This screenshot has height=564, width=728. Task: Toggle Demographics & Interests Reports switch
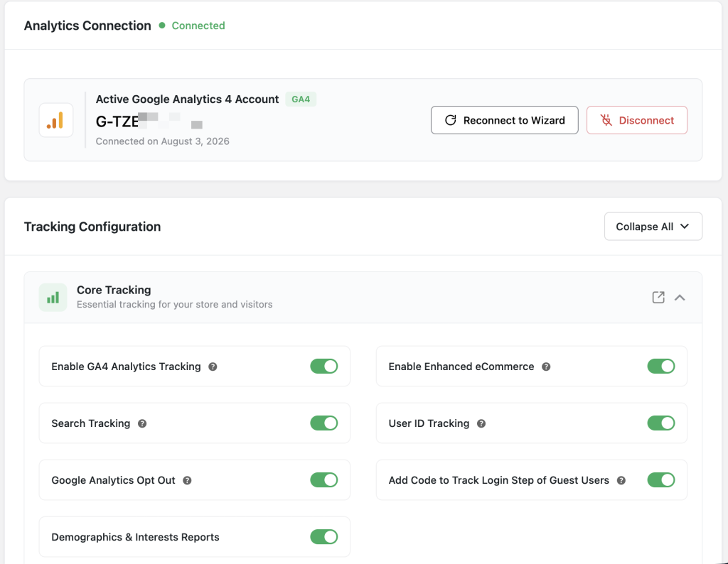point(324,536)
